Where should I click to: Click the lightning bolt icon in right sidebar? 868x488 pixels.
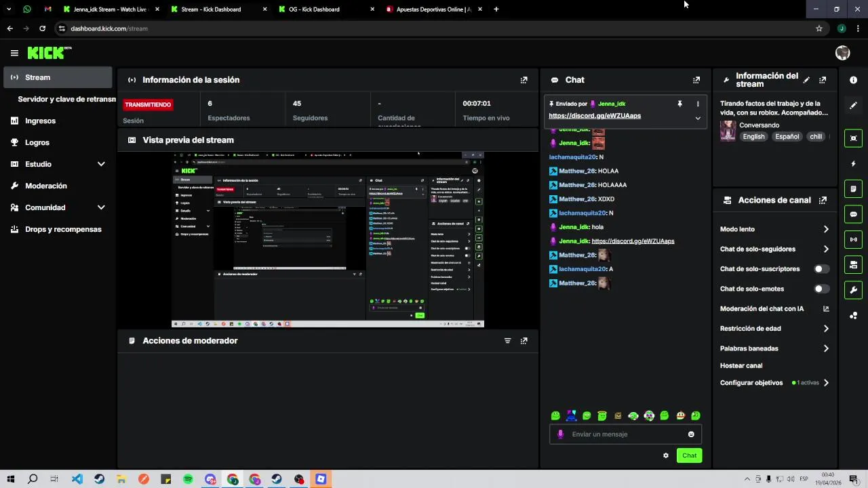click(x=853, y=164)
